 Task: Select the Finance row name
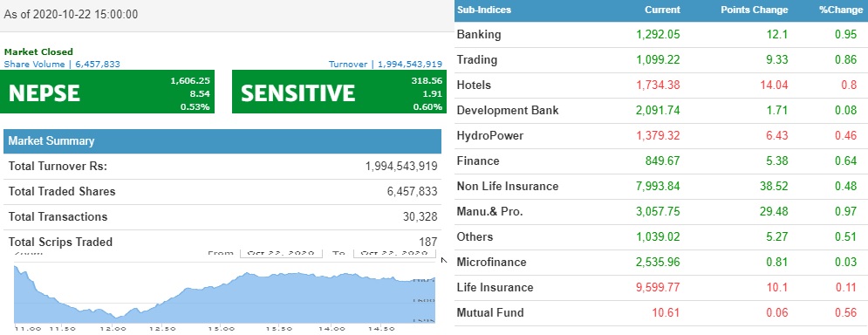pos(478,161)
